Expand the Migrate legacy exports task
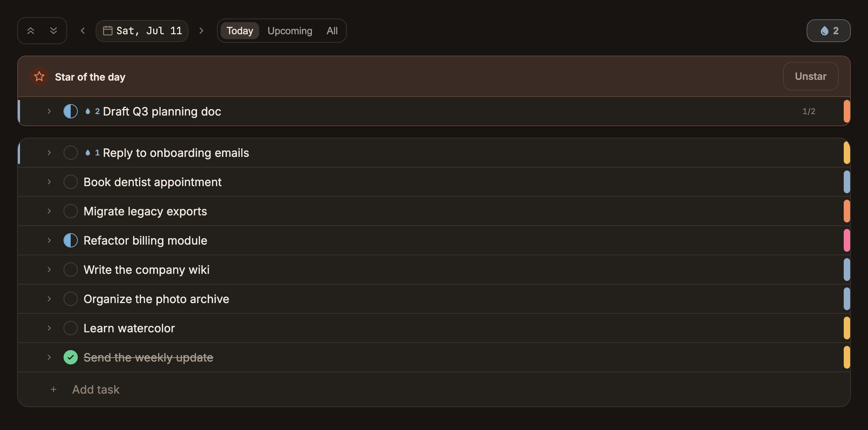Screen dimensions: 868x430 49,211
